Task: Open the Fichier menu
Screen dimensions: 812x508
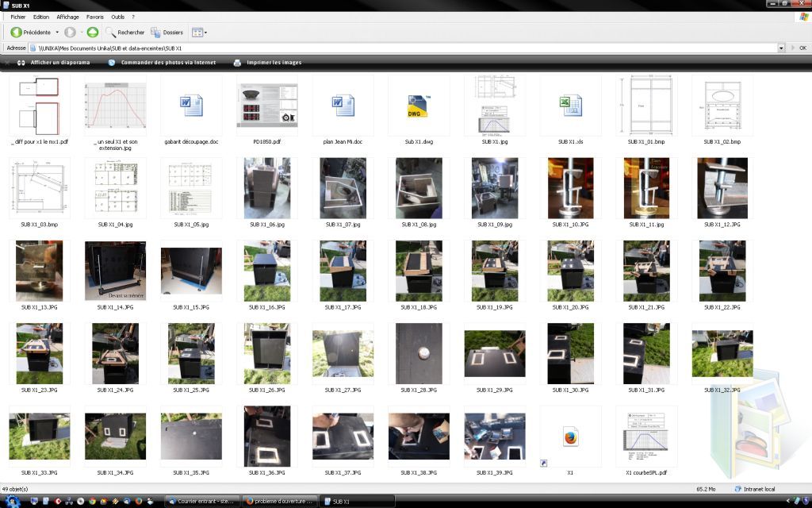Action: coord(18,17)
